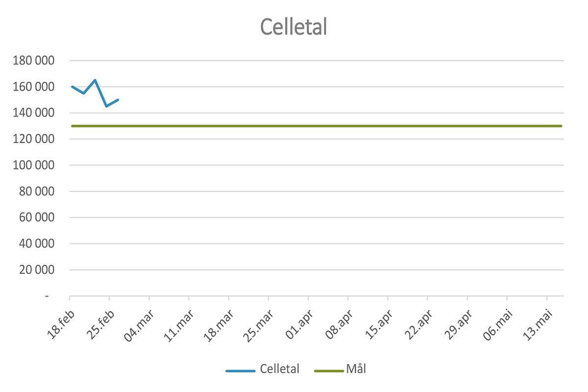Image resolution: width=588 pixels, height=392 pixels.
Task: Select the 100 000 y-axis label
Action: click(x=34, y=165)
